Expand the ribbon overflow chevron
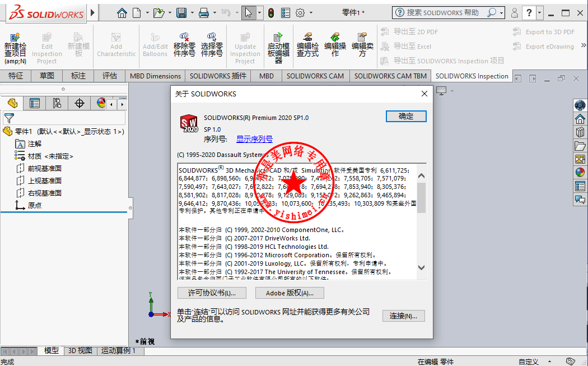This screenshot has height=366, width=588. [584, 45]
